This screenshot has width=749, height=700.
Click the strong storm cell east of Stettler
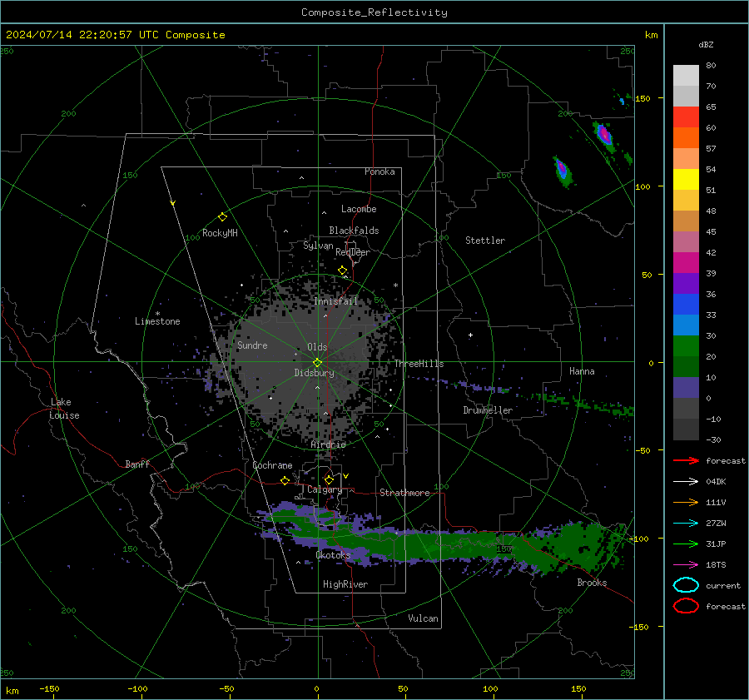click(x=562, y=171)
